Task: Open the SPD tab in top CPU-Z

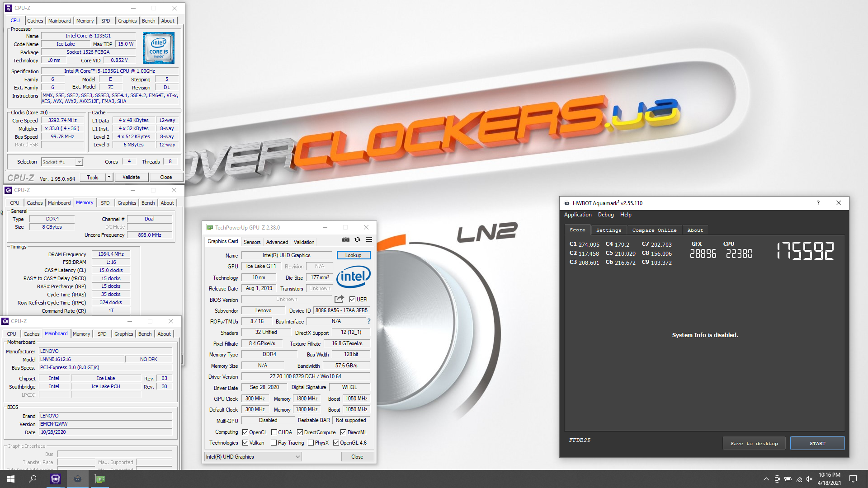Action: pos(106,21)
